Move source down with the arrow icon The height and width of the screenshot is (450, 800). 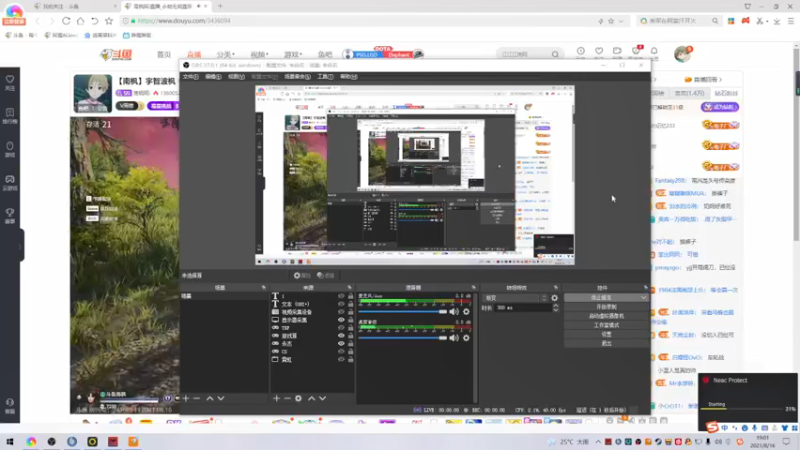[322, 398]
